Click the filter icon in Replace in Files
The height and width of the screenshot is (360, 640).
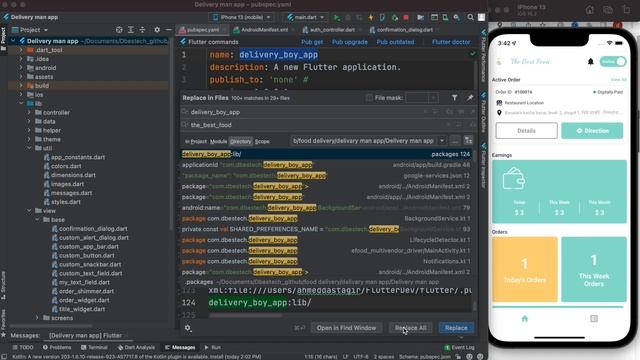[x=454, y=98]
